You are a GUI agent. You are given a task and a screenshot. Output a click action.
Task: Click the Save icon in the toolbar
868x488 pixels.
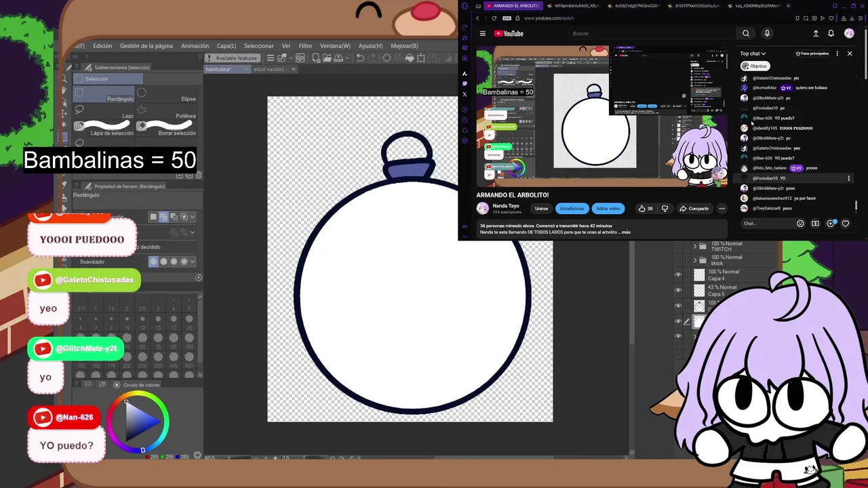click(338, 58)
